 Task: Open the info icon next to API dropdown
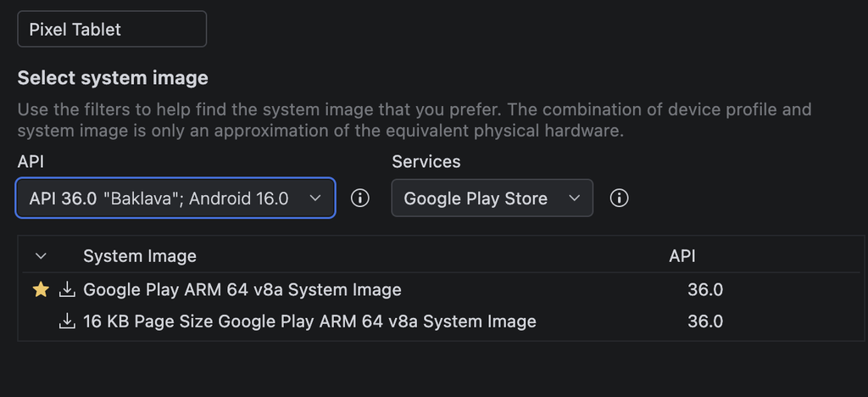coord(359,198)
